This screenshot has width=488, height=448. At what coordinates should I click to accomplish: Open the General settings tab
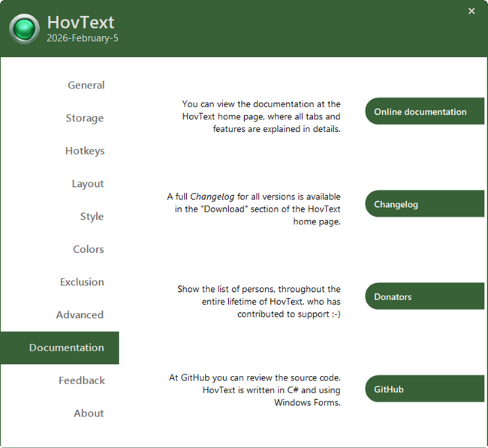click(86, 86)
